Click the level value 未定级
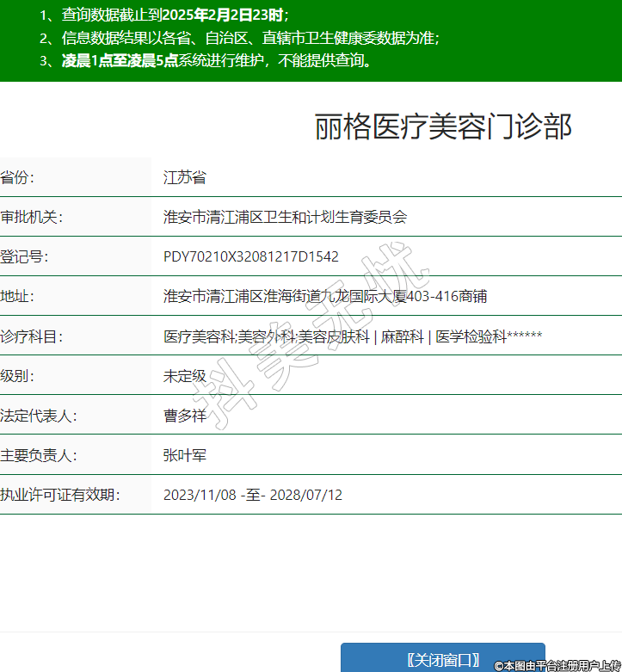The width and height of the screenshot is (622, 672). (185, 376)
